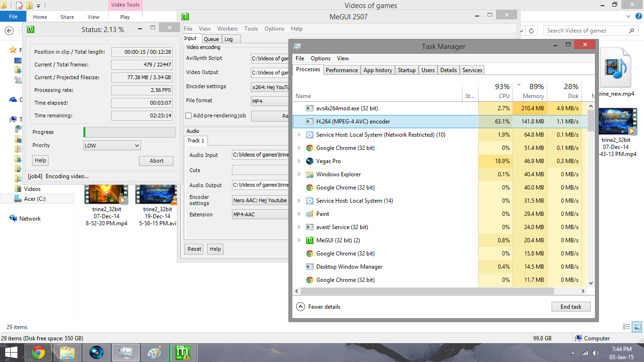The height and width of the screenshot is (362, 644).
Task: Switch Explorer to details view icon
Action: click(627, 326)
